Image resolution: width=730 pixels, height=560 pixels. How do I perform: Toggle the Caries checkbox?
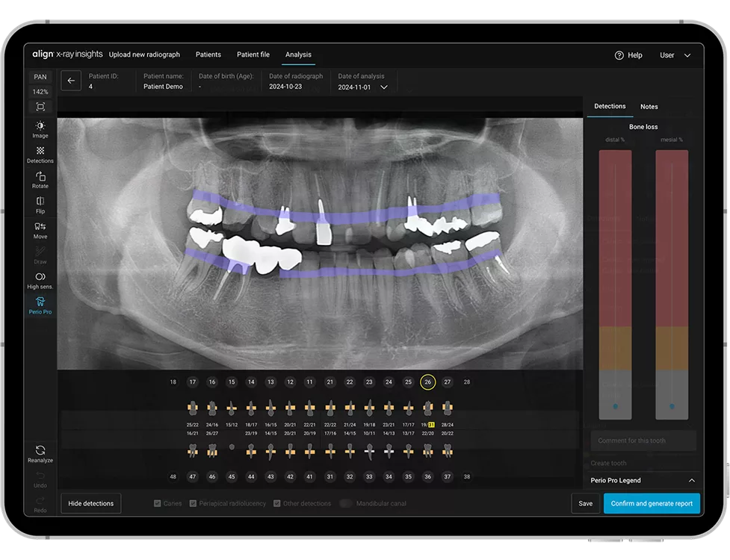pyautogui.click(x=158, y=504)
